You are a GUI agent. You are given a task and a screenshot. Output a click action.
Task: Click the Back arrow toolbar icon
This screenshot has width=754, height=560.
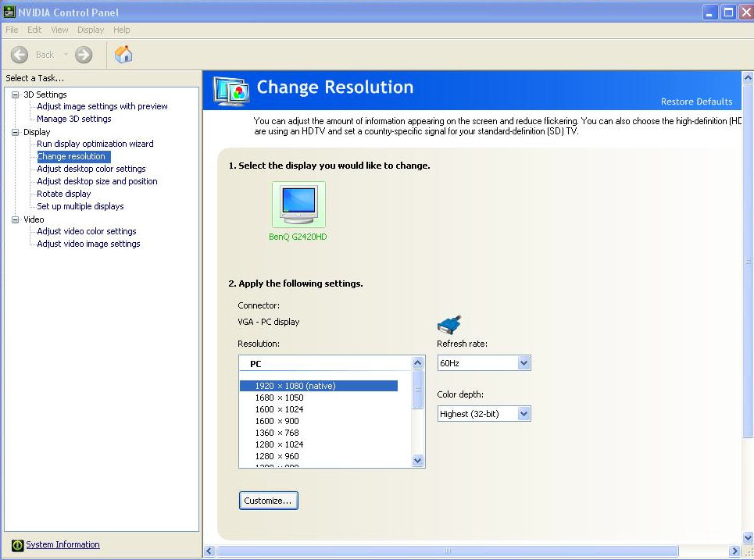(20, 55)
